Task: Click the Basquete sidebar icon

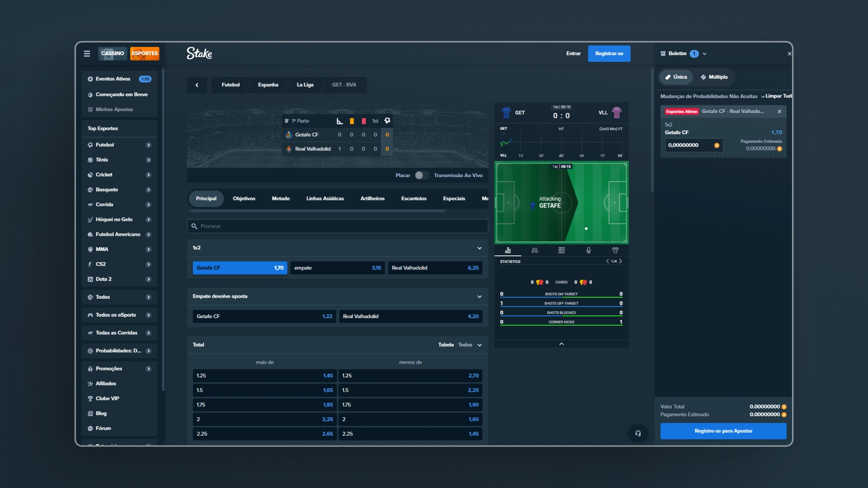Action: [90, 190]
